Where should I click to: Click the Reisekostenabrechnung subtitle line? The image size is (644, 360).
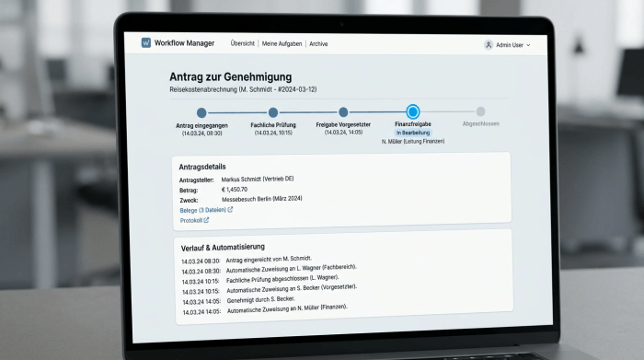[x=243, y=89]
